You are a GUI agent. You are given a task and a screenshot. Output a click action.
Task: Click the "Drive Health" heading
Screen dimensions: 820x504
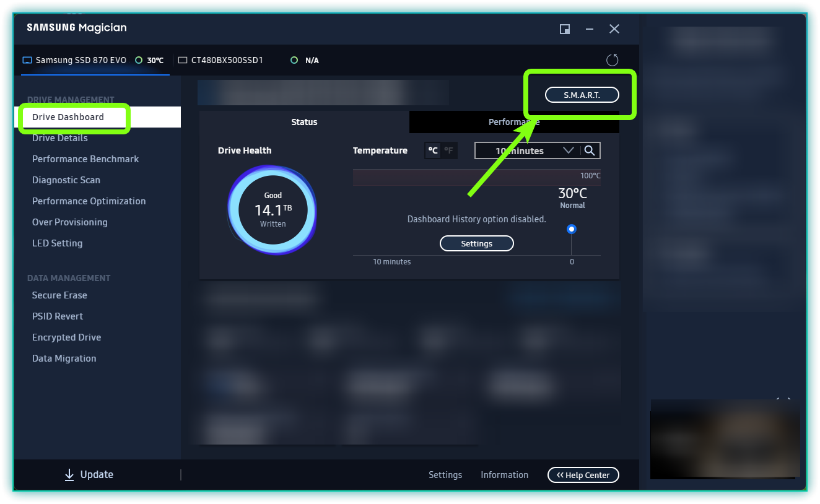click(x=245, y=150)
